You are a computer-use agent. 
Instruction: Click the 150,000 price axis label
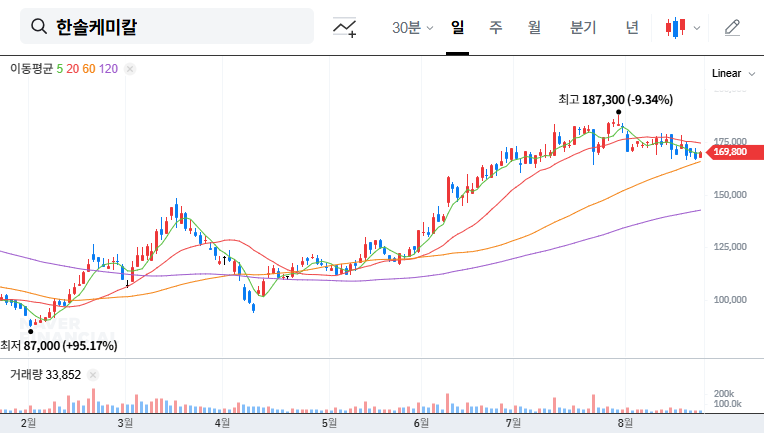[x=730, y=195]
